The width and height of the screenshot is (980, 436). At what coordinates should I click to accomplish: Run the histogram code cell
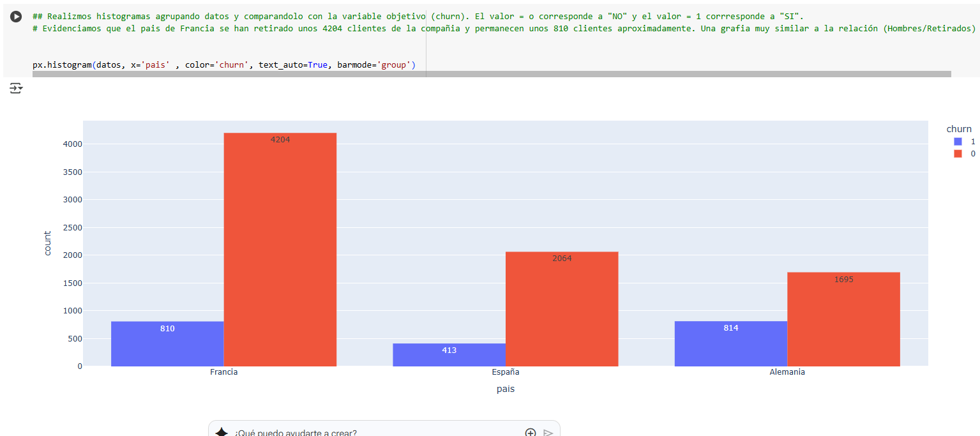(x=16, y=17)
